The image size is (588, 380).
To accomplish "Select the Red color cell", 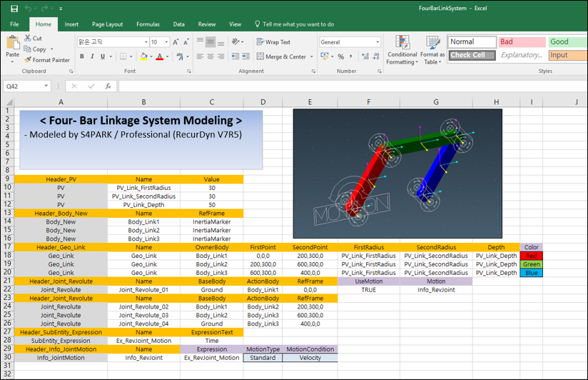I will (531, 255).
